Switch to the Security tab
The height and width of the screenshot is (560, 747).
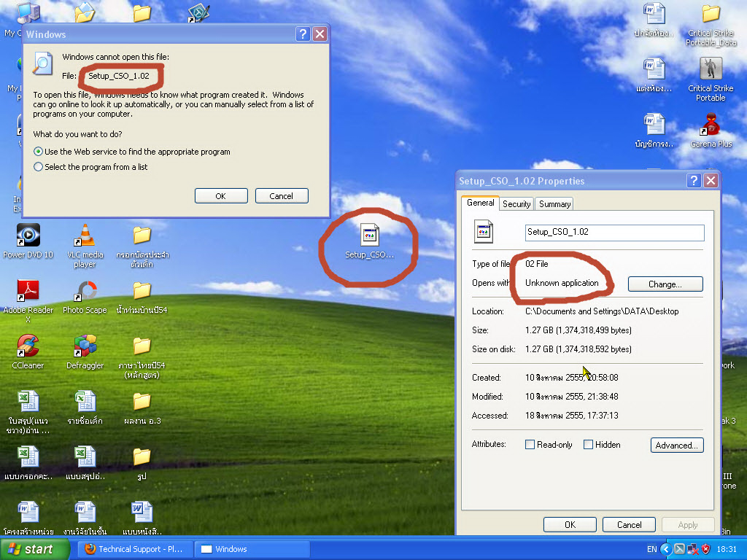(x=516, y=204)
